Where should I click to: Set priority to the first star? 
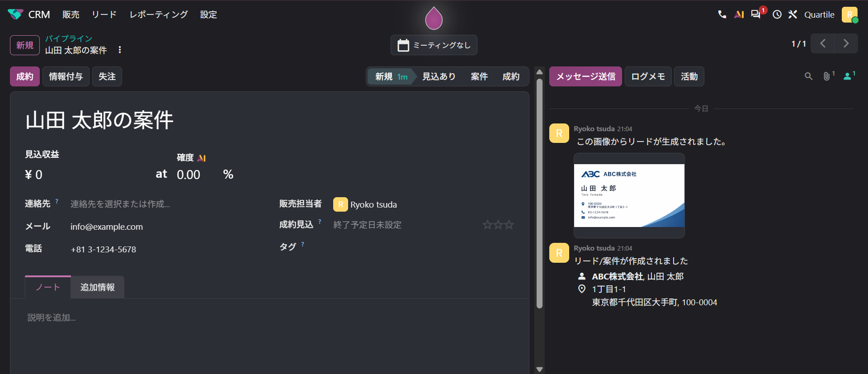(x=487, y=225)
